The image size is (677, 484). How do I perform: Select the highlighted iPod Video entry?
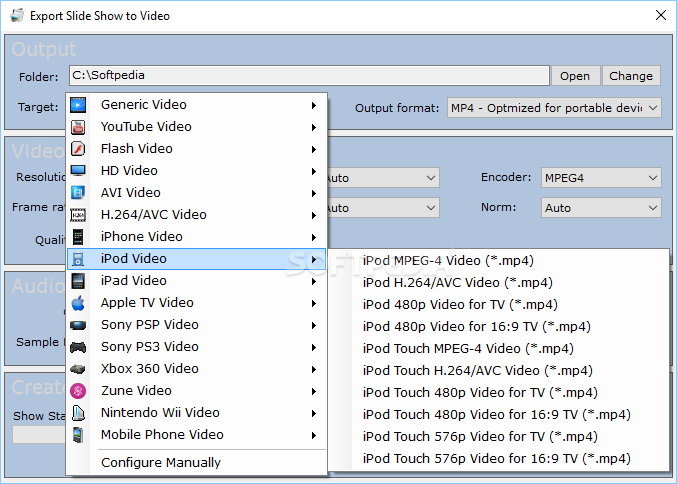tap(197, 259)
